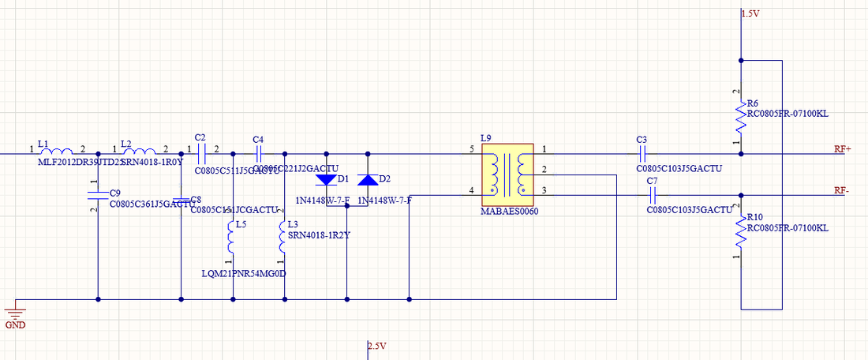The width and height of the screenshot is (868, 360).
Task: Click the C9 designator text
Action: pos(115,193)
